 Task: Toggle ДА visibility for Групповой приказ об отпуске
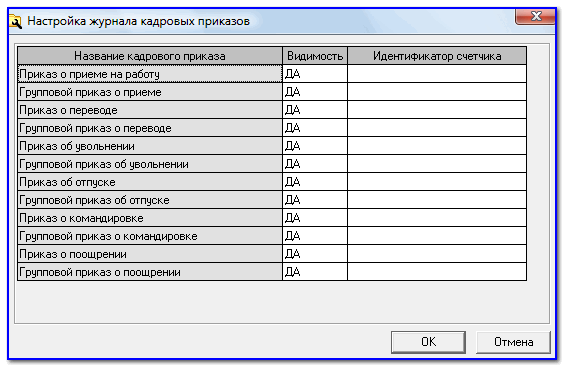click(315, 200)
